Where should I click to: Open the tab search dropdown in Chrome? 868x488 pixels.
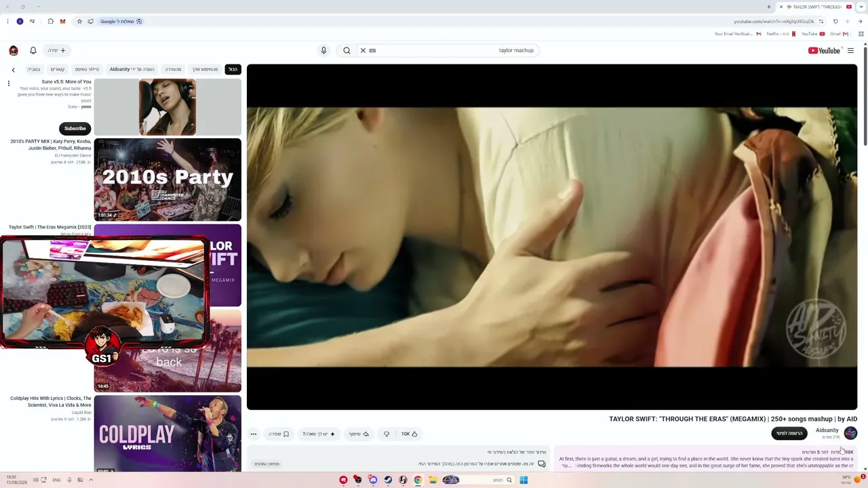[861, 7]
